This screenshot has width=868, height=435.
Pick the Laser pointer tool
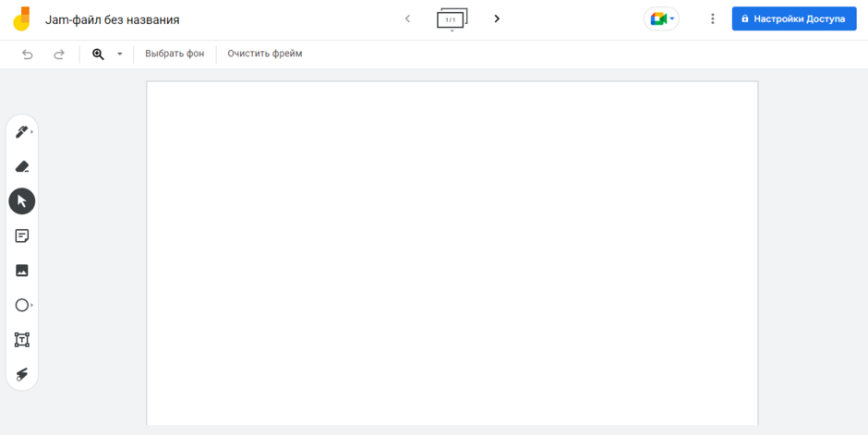(21, 374)
